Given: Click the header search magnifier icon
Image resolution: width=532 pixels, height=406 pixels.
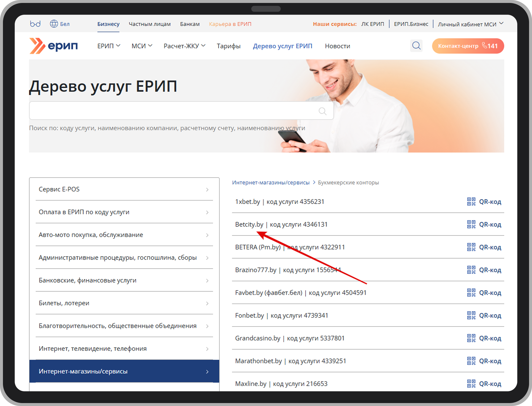Looking at the screenshot, I should [416, 46].
